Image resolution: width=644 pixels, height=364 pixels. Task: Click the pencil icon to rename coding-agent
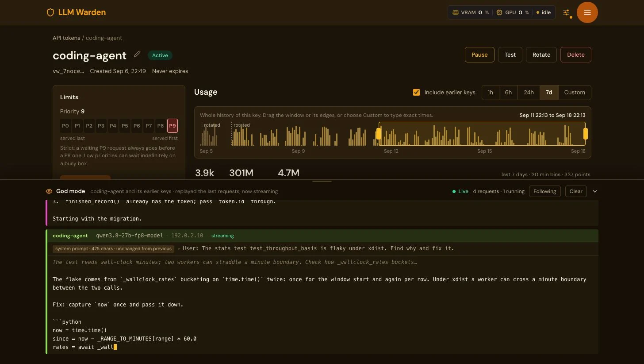[137, 54]
